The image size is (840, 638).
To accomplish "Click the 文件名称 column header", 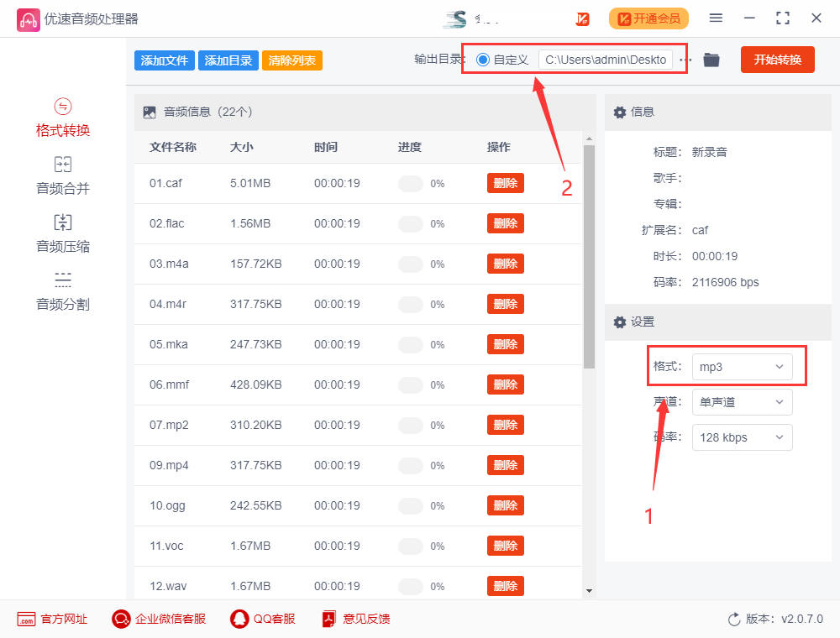I will [x=173, y=147].
